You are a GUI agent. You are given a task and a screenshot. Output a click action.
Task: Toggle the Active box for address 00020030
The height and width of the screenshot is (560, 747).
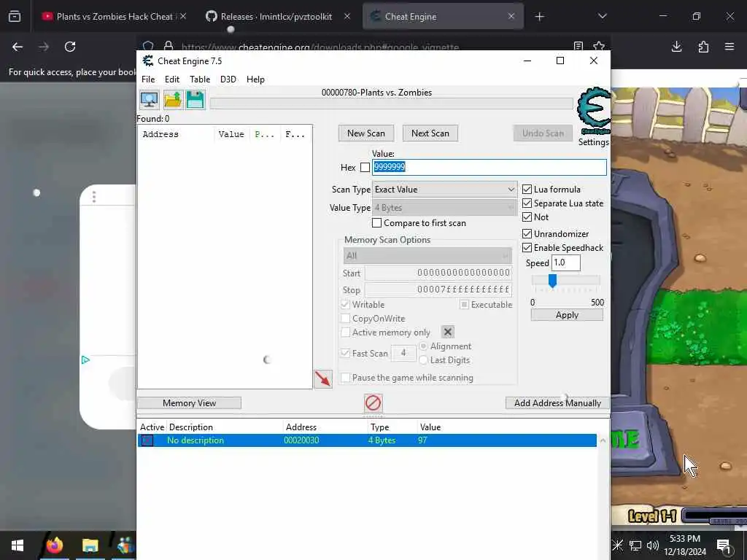pyautogui.click(x=147, y=440)
